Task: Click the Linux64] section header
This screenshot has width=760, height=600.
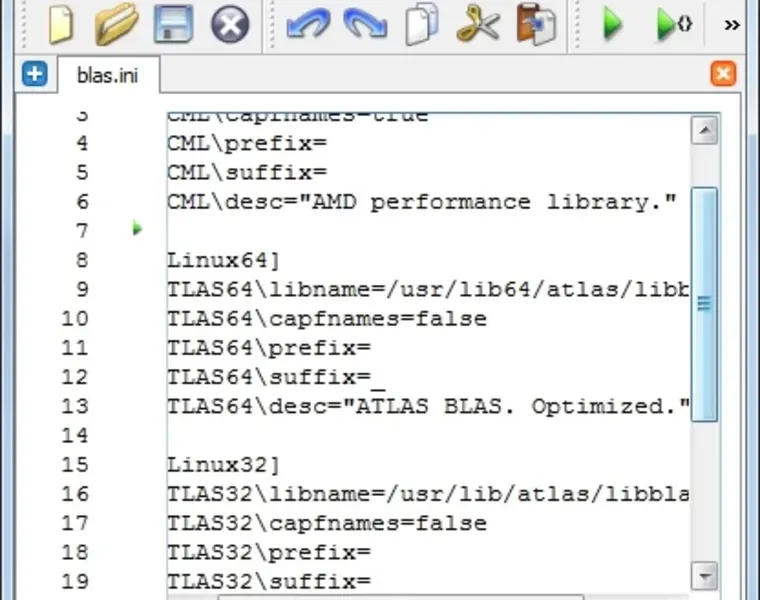Action: 223,261
